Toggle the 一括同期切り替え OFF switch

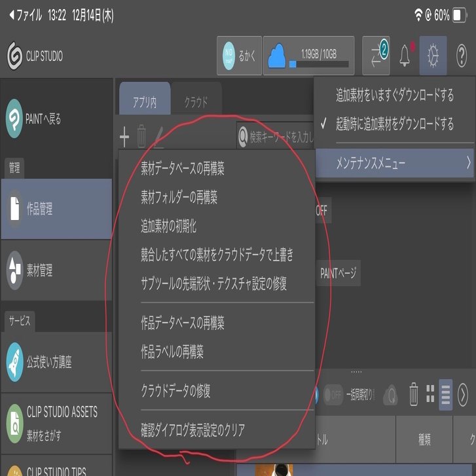pyautogui.click(x=333, y=395)
